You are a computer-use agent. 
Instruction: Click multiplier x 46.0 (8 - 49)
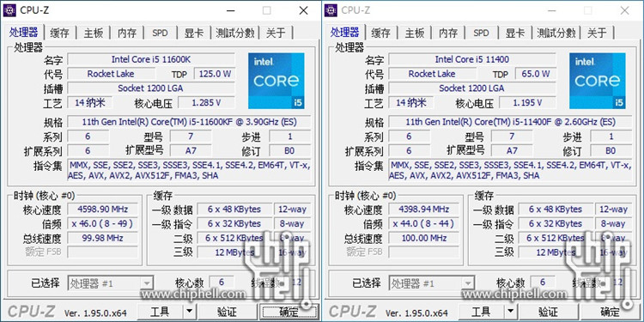point(103,224)
